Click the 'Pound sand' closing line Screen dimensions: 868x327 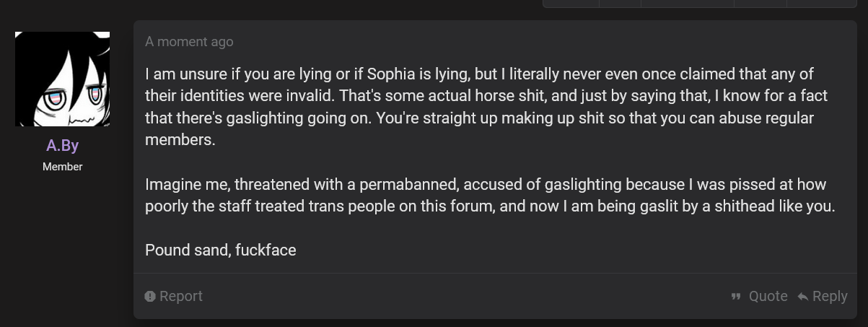(221, 250)
